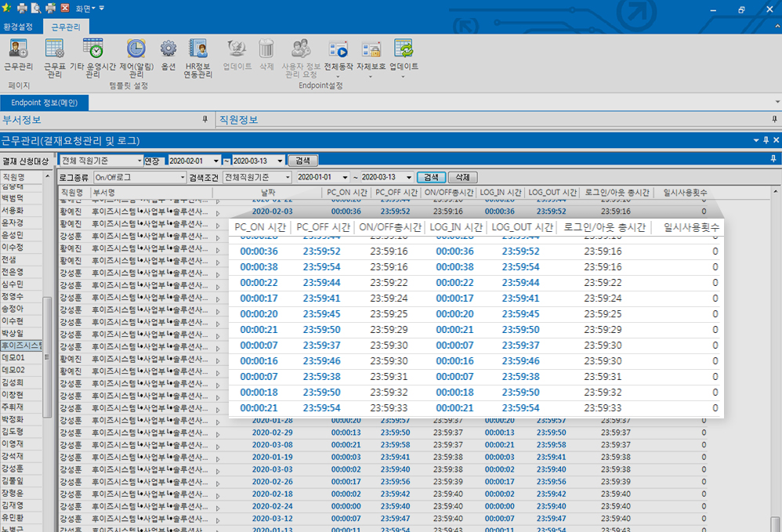This screenshot has width=782, height=532.
Task: Sort by the 날짜 column header
Action: (x=268, y=193)
